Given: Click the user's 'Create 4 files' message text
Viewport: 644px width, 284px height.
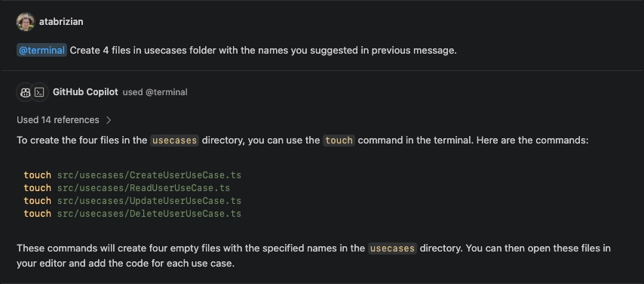Looking at the screenshot, I should [263, 51].
